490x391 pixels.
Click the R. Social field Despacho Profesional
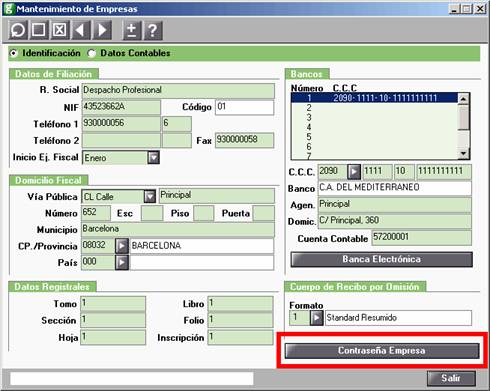click(x=178, y=90)
